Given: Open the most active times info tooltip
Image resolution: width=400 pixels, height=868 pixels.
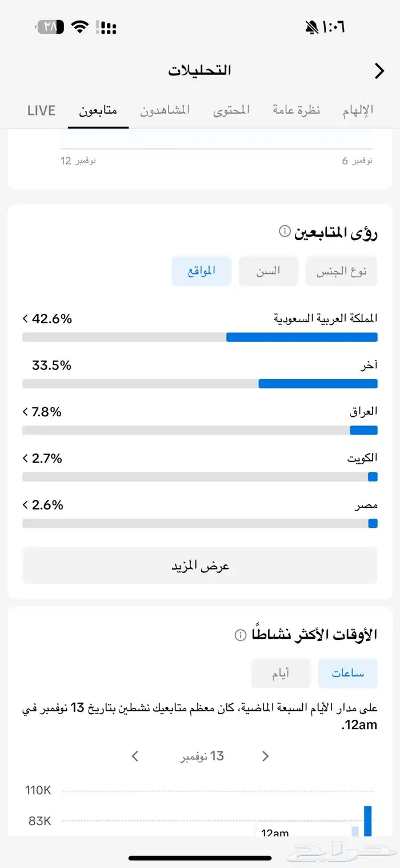Looking at the screenshot, I should (239, 635).
